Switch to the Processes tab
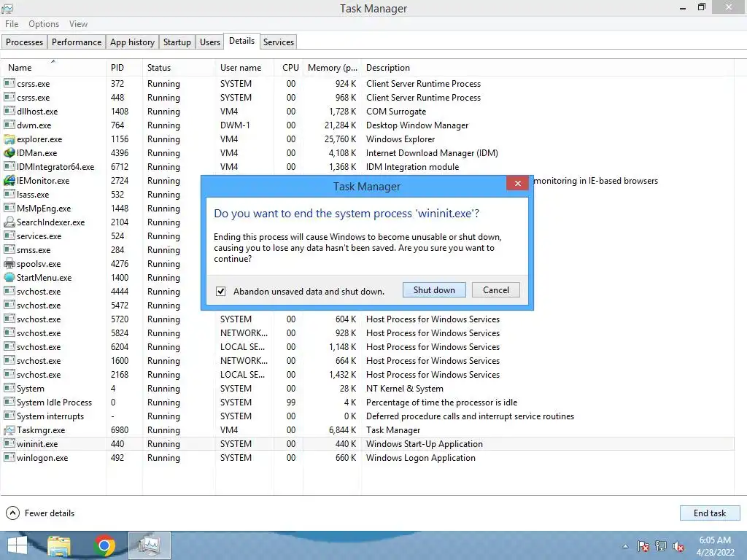This screenshot has height=560, width=747. 24,42
